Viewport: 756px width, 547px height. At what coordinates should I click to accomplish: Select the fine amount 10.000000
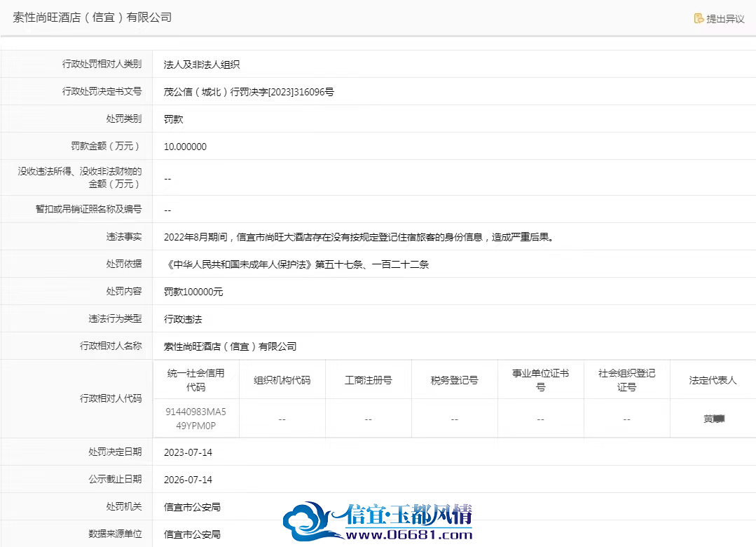click(x=185, y=147)
